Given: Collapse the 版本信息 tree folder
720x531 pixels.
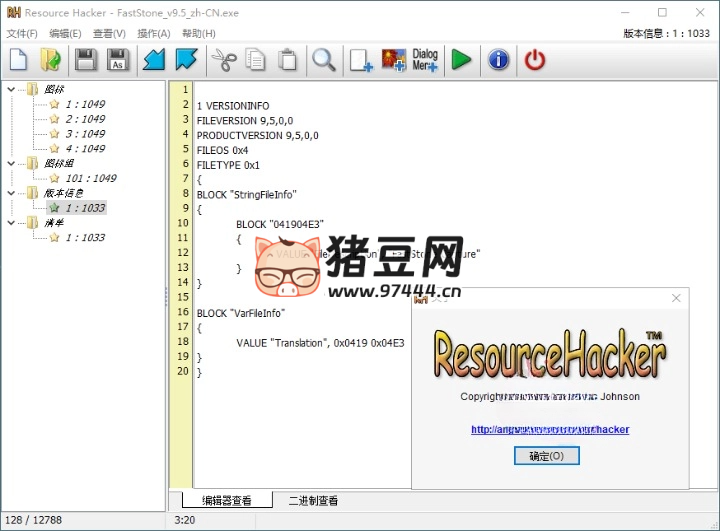Looking at the screenshot, I should coord(11,193).
